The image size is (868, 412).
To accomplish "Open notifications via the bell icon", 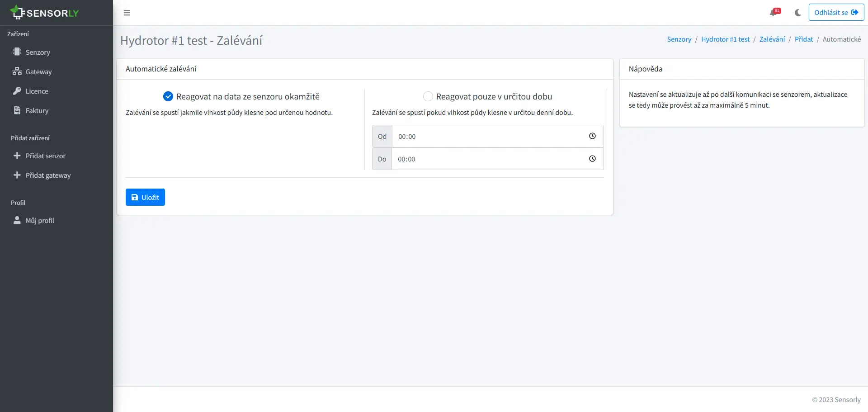I will [x=774, y=13].
